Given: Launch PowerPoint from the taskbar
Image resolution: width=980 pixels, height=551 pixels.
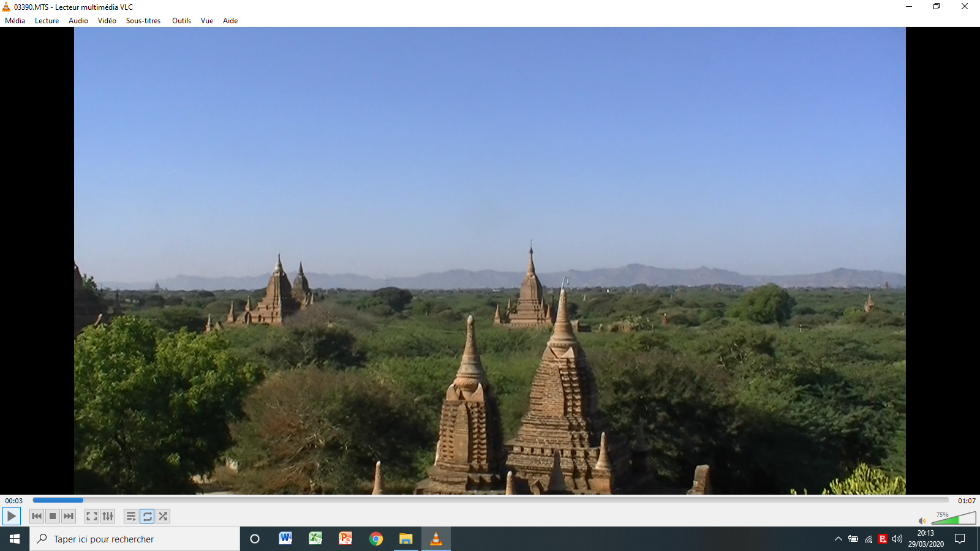Looking at the screenshot, I should tap(345, 539).
